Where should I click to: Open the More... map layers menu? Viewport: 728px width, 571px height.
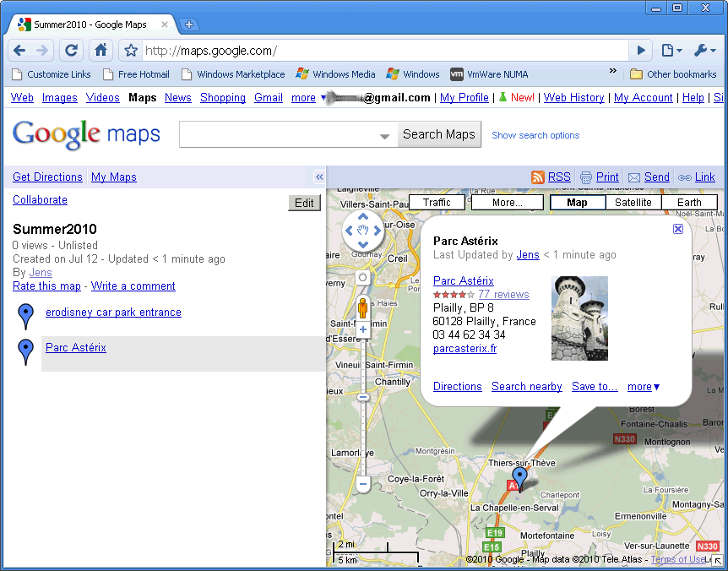tap(508, 203)
